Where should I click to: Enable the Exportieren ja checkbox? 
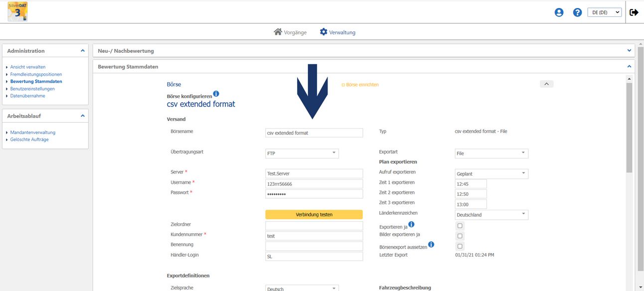point(460,226)
